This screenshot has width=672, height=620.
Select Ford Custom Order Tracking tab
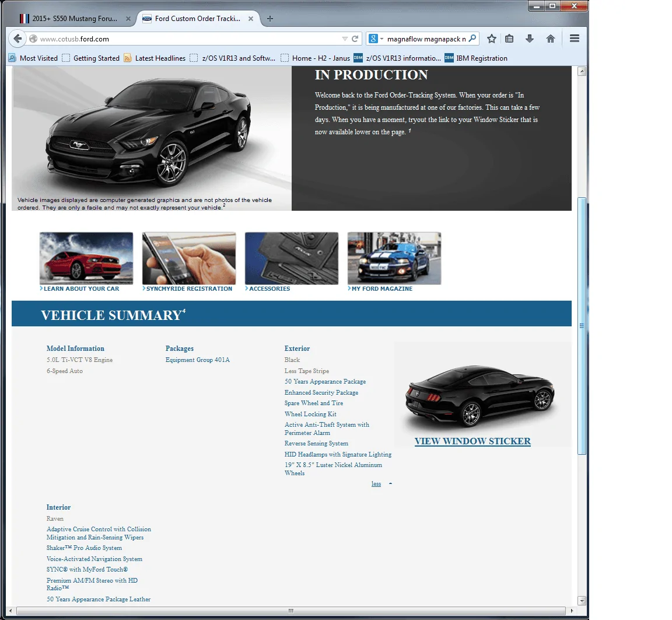point(198,19)
